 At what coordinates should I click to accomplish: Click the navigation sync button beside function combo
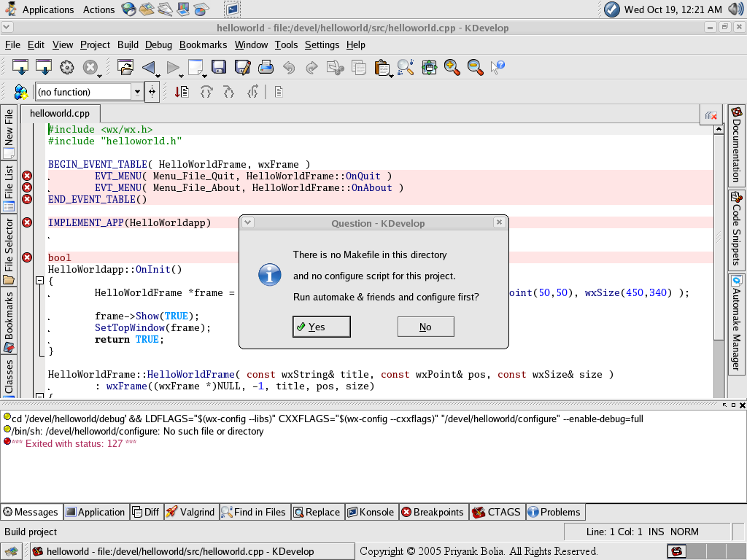point(152,91)
